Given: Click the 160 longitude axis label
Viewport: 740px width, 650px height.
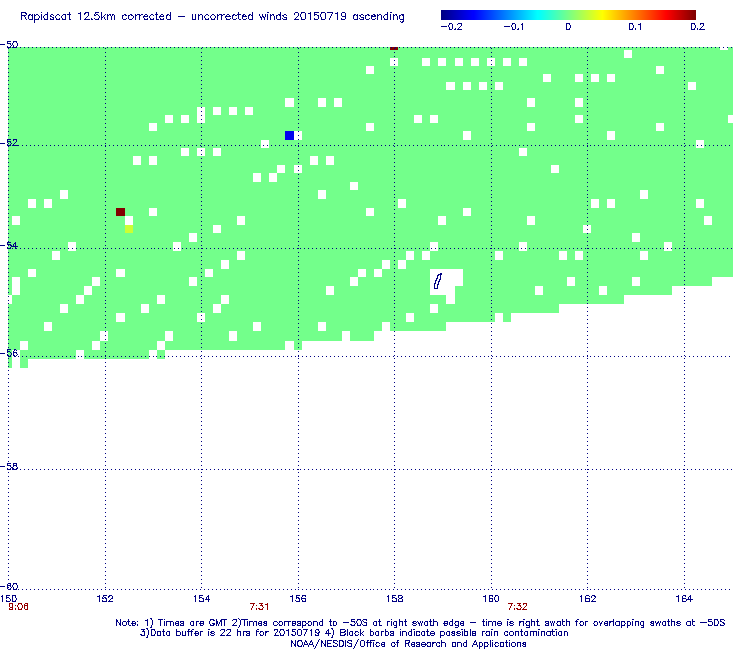Looking at the screenshot, I should click(491, 599).
